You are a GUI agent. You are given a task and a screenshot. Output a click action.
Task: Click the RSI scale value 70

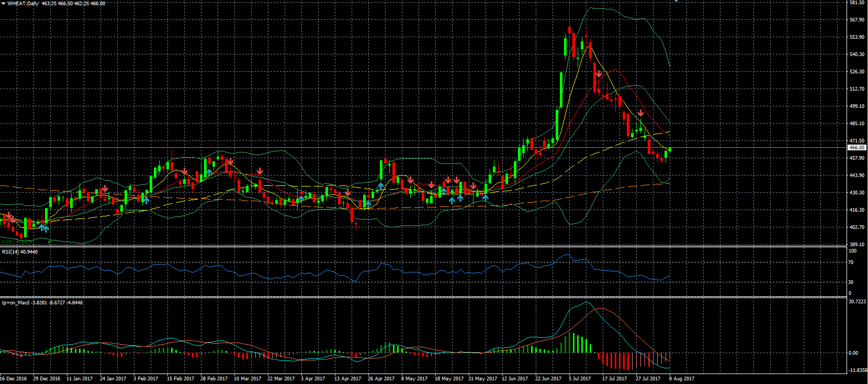(x=851, y=262)
